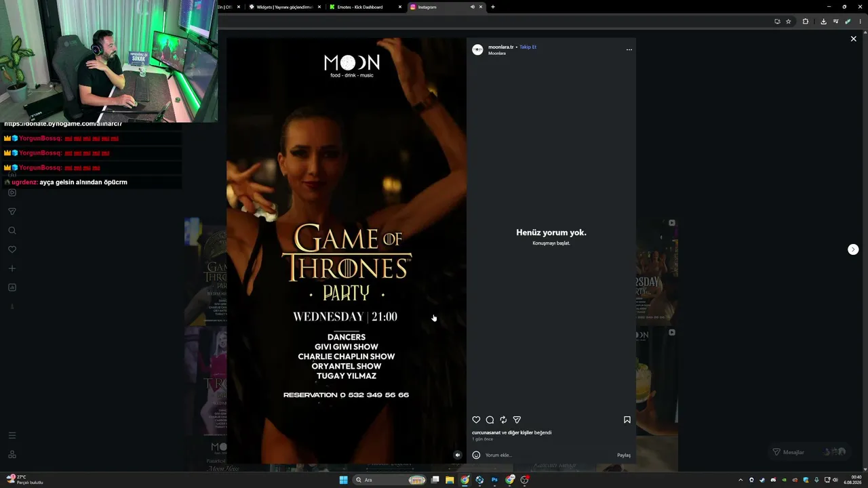Open the post's more options (three dots)
This screenshot has height=488, width=868.
(x=629, y=49)
